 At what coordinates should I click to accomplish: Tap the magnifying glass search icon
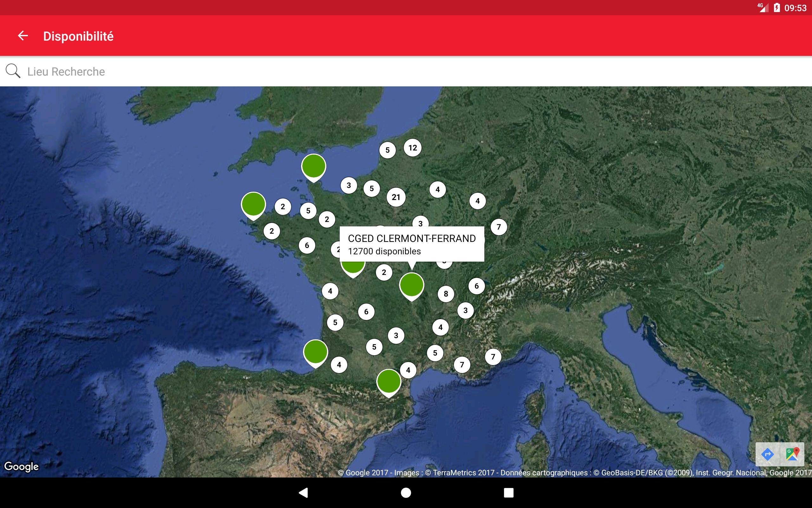coord(13,71)
